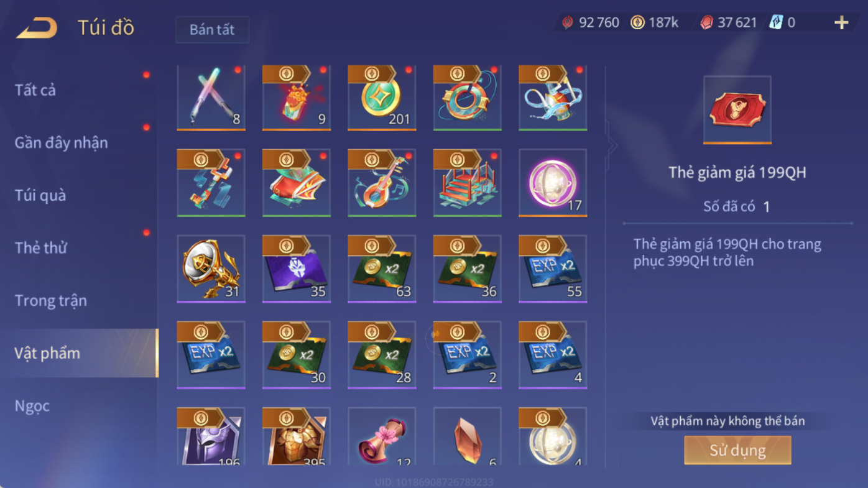
Task: Select the purple helmet item with count 196
Action: [x=211, y=436]
